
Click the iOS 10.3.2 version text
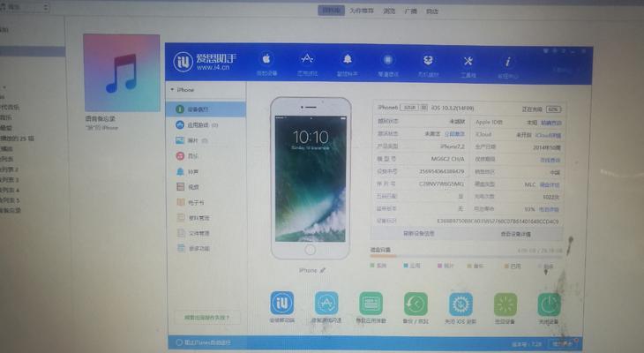pyautogui.click(x=453, y=108)
